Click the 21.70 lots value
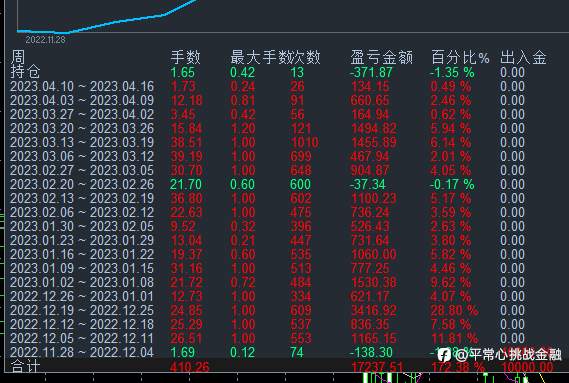The height and width of the screenshot is (383, 569). coord(186,184)
